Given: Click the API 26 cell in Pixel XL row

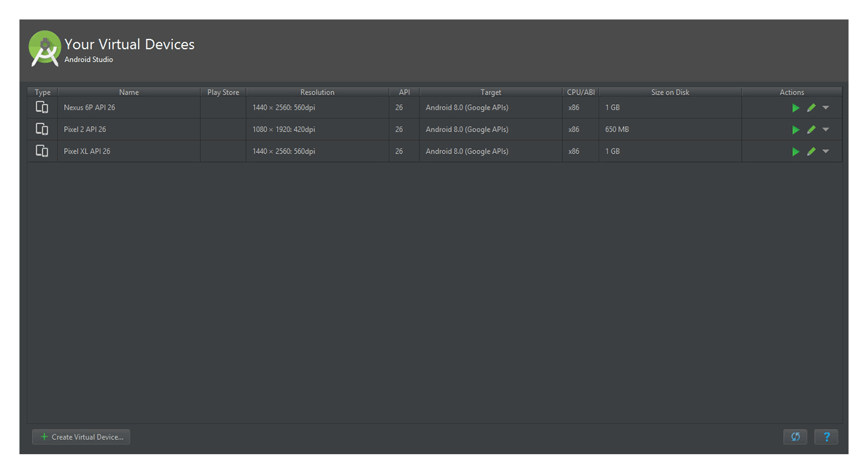Looking at the screenshot, I should (x=404, y=151).
